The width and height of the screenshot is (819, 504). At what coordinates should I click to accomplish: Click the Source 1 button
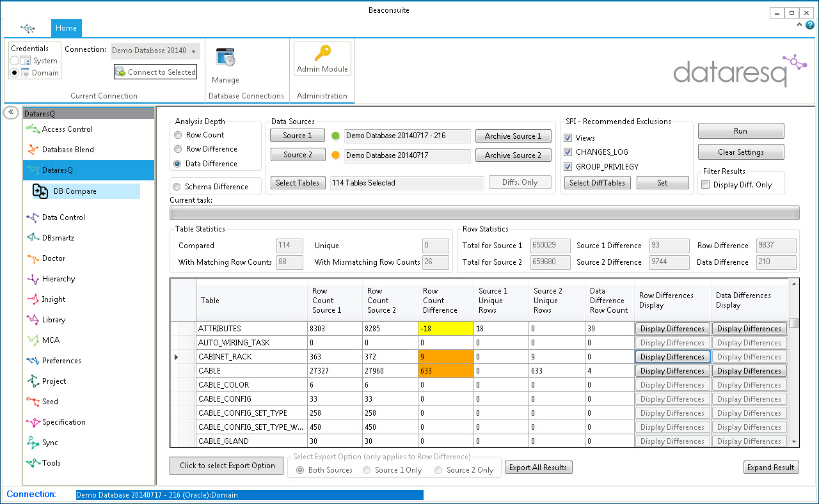298,136
